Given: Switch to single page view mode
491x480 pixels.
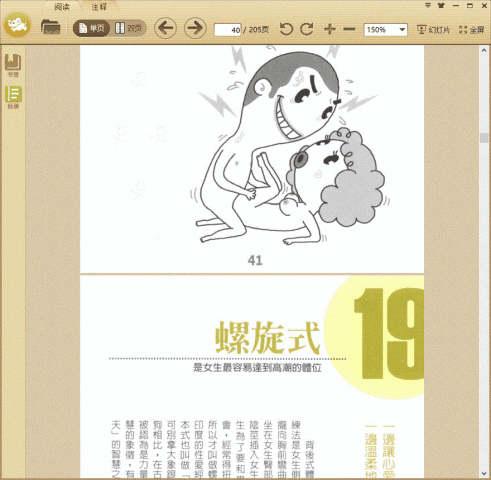Looking at the screenshot, I should tap(91, 28).
